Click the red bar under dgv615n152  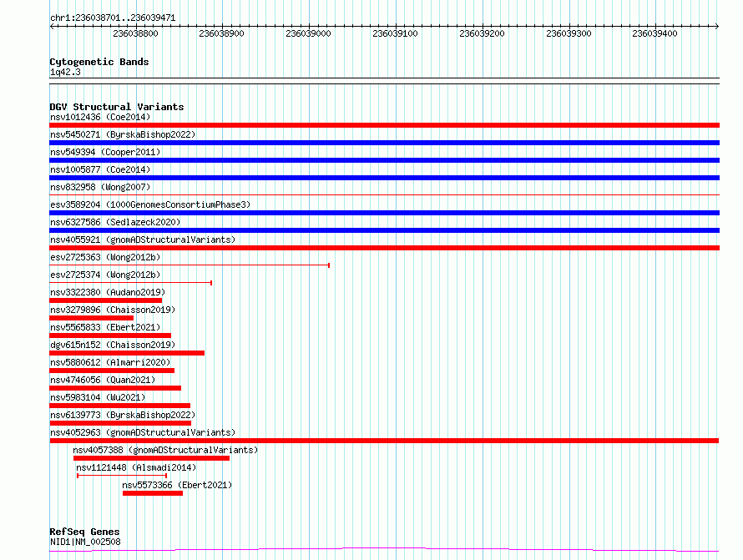(127, 353)
